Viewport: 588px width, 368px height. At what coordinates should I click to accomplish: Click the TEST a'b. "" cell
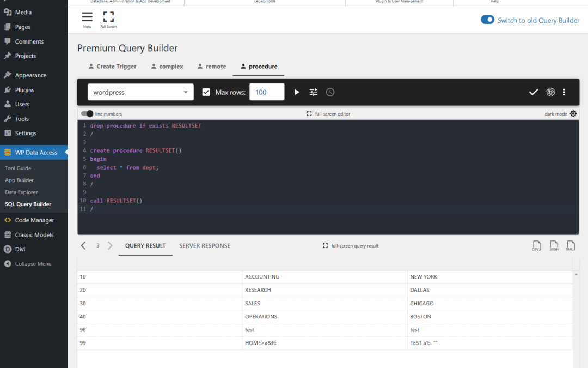pyautogui.click(x=490, y=343)
